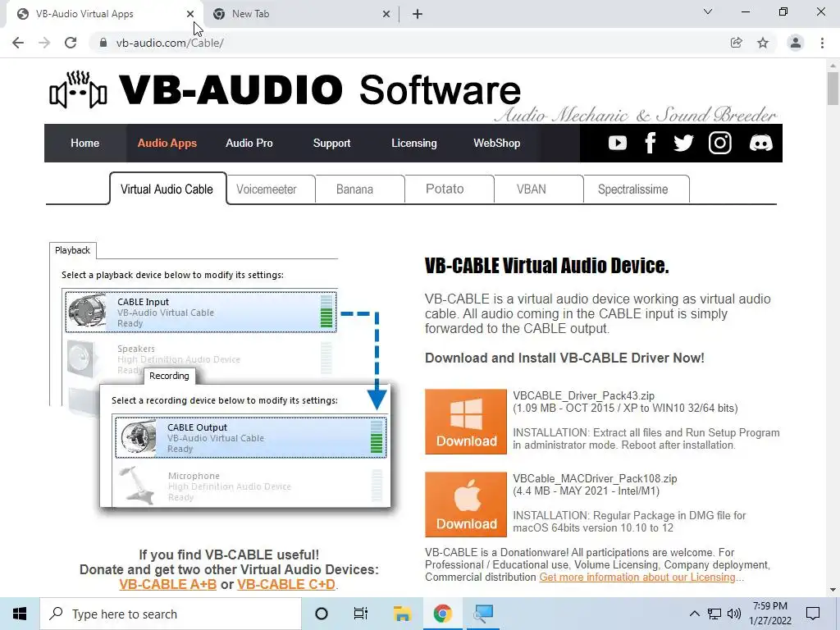840x630 pixels.
Task: Go forward with browser forward arrow
Action: point(44,43)
